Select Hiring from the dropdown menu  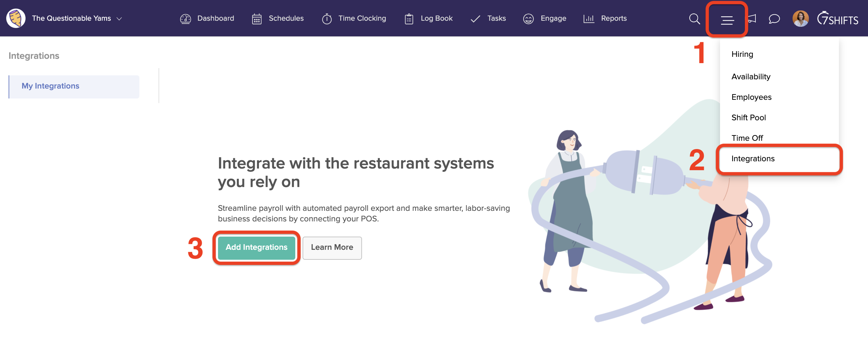[742, 54]
